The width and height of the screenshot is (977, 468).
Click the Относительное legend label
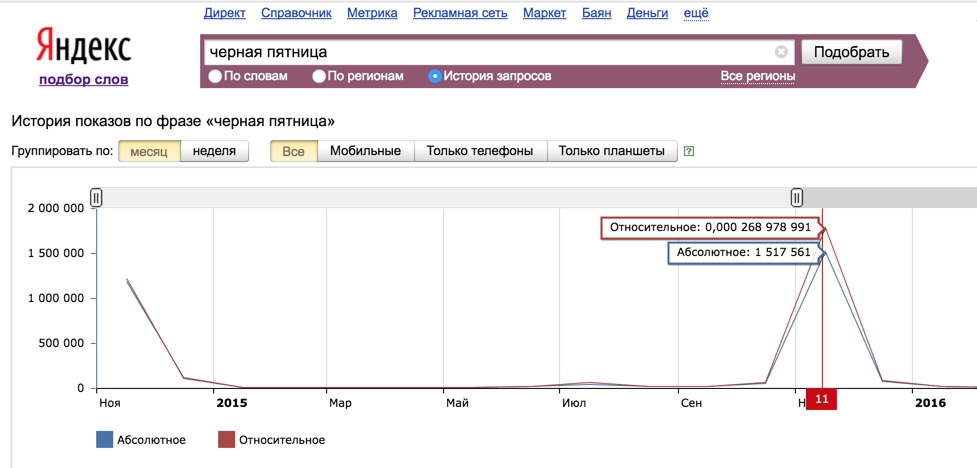click(282, 440)
